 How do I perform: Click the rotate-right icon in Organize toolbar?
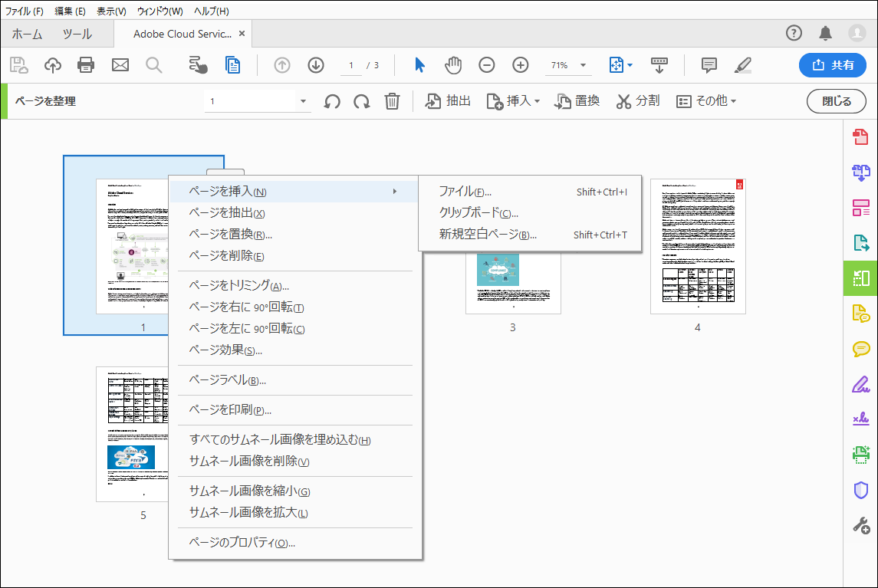361,100
